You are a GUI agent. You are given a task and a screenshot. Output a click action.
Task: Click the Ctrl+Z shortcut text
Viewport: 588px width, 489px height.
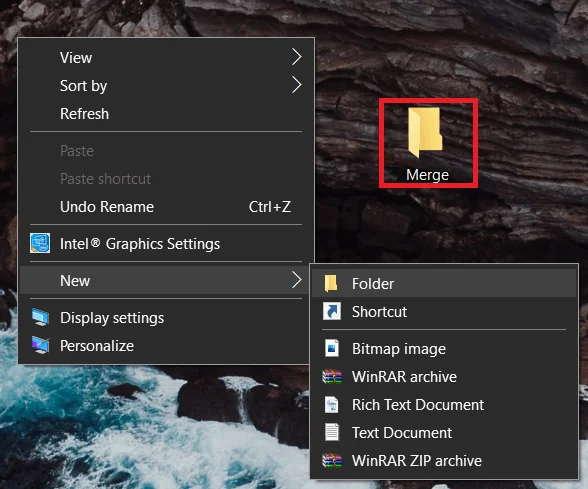(270, 207)
